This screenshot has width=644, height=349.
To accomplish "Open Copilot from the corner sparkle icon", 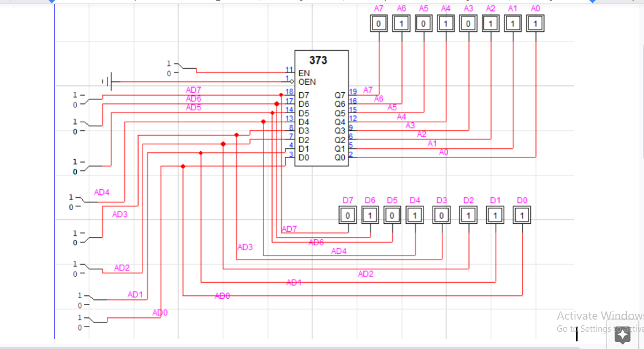I will pos(623,335).
